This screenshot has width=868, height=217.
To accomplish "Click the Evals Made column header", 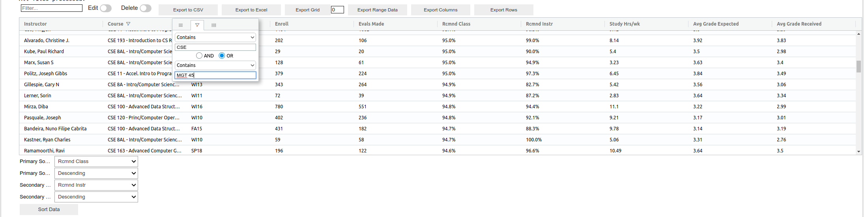I will [x=371, y=24].
